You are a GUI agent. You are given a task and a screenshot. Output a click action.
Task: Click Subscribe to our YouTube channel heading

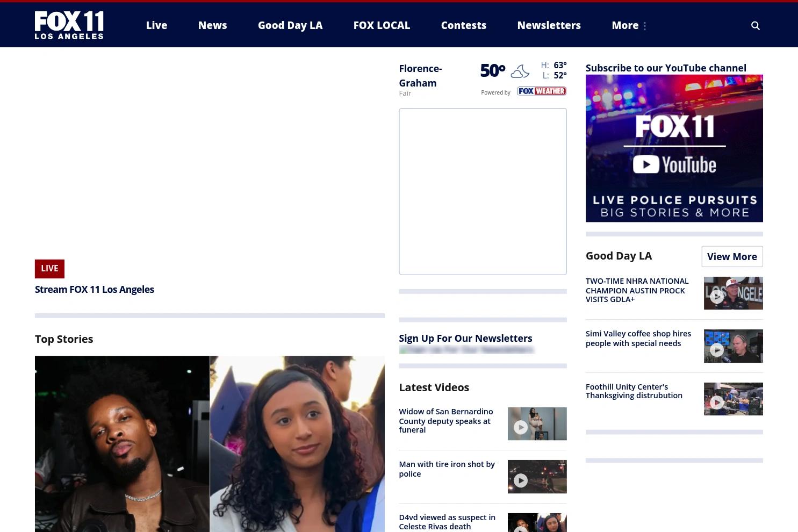click(666, 68)
